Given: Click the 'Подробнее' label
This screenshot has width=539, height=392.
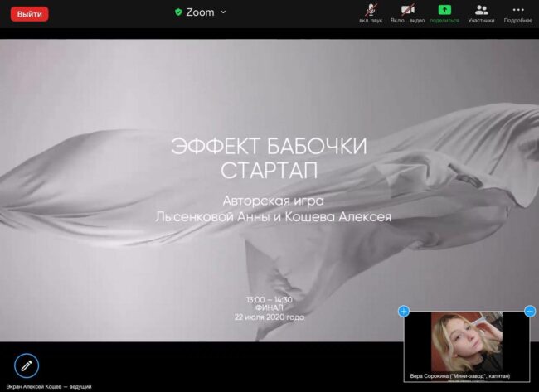Looking at the screenshot, I should coord(518,20).
